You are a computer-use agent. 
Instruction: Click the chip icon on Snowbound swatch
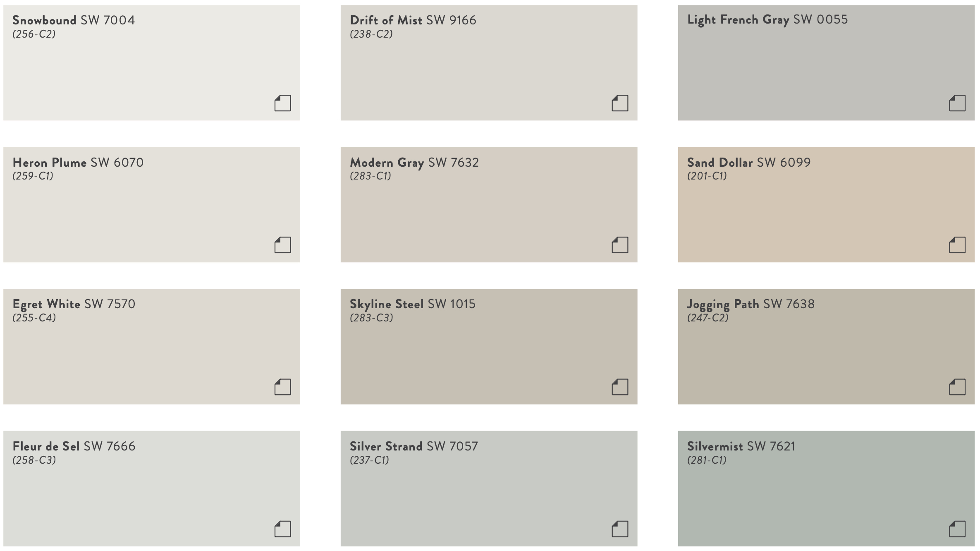coord(283,103)
